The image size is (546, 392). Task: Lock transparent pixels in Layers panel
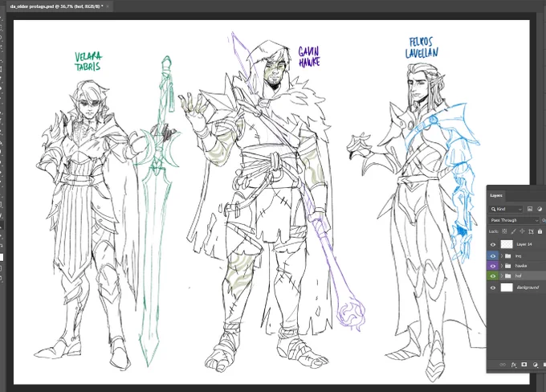pyautogui.click(x=504, y=231)
